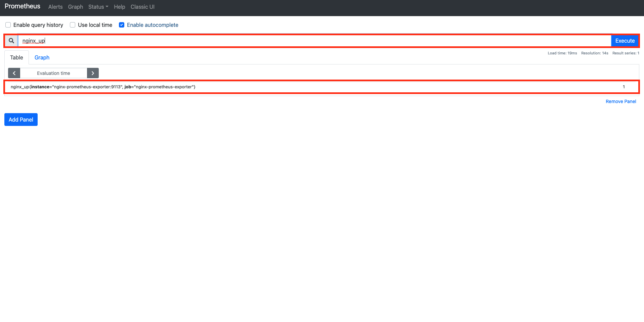Click the Remove Panel link
Viewport: 644px width, 322px height.
click(621, 101)
